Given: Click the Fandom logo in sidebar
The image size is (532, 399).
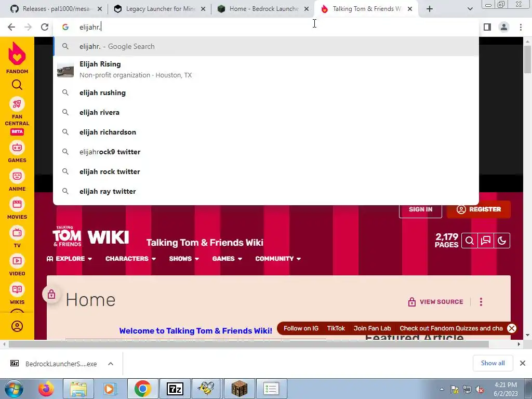Looking at the screenshot, I should pyautogui.click(x=17, y=58).
